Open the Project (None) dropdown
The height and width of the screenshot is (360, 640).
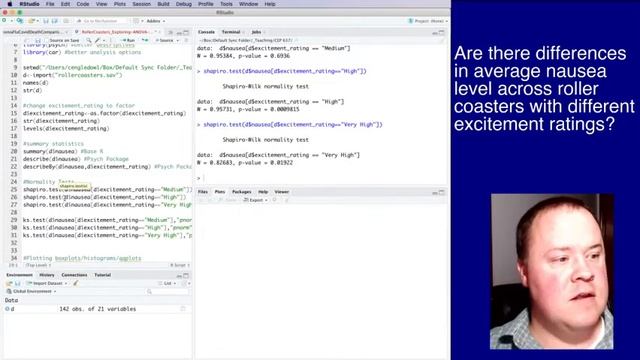(x=428, y=21)
